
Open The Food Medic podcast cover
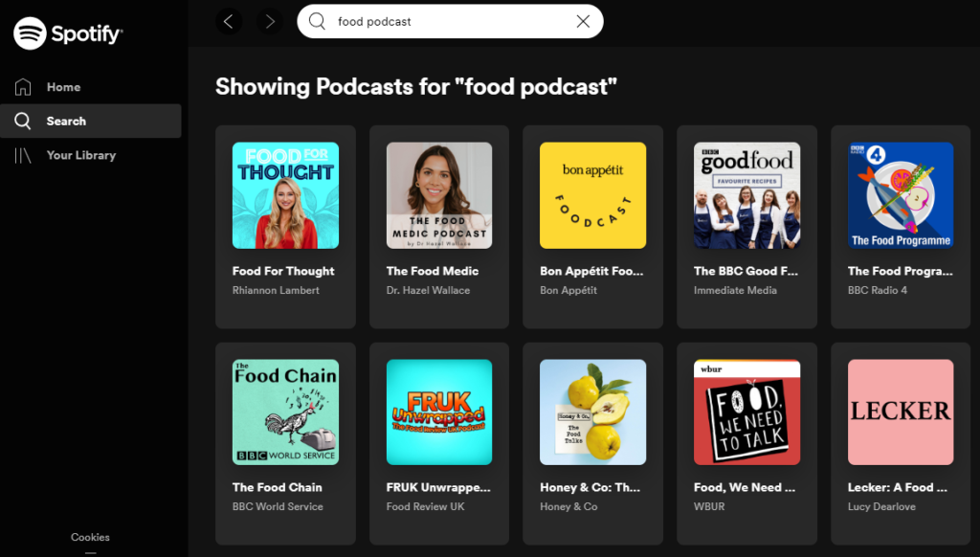point(439,195)
